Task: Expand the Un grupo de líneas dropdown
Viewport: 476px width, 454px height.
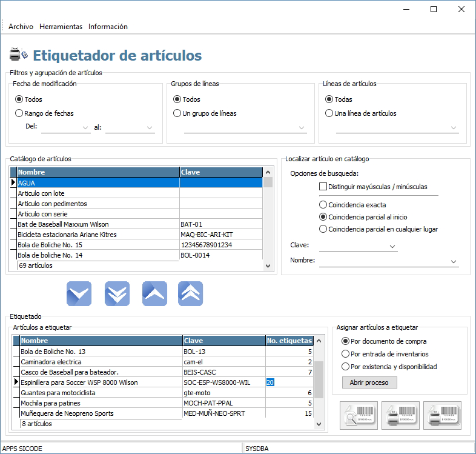Action: point(302,128)
